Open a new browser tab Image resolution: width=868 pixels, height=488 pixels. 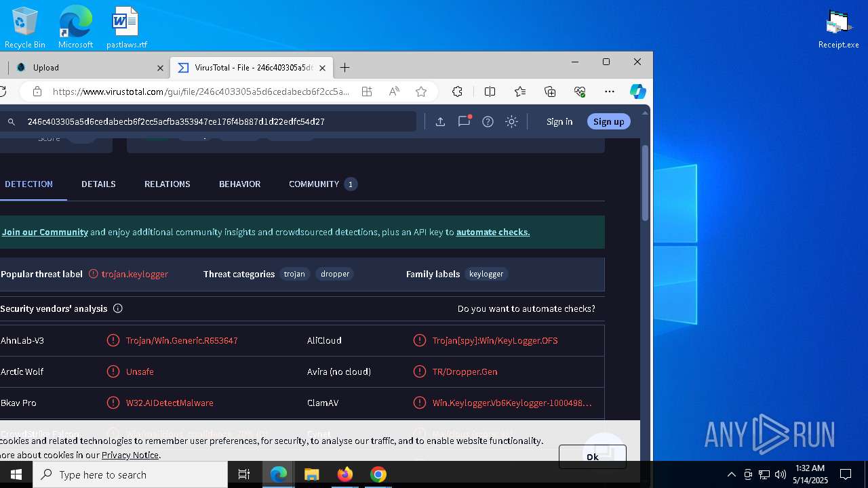coord(344,68)
